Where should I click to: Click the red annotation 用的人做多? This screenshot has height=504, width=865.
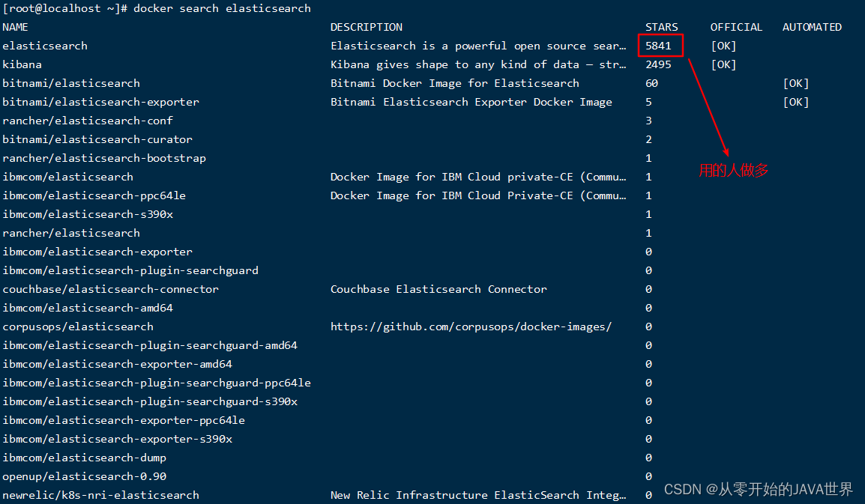pyautogui.click(x=733, y=170)
